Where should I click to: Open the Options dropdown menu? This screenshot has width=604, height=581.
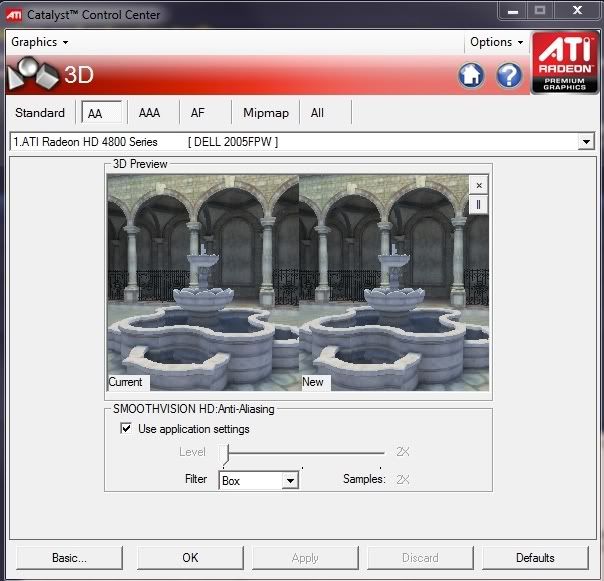pos(496,42)
